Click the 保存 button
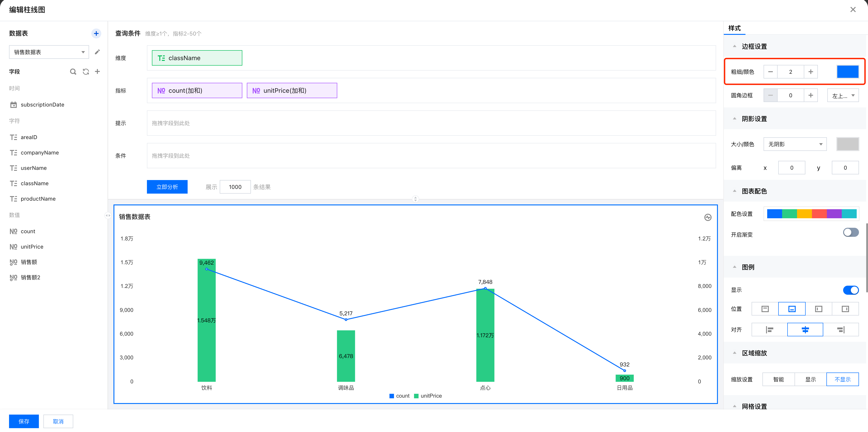Screen dimensions: 868x432 click(24, 421)
